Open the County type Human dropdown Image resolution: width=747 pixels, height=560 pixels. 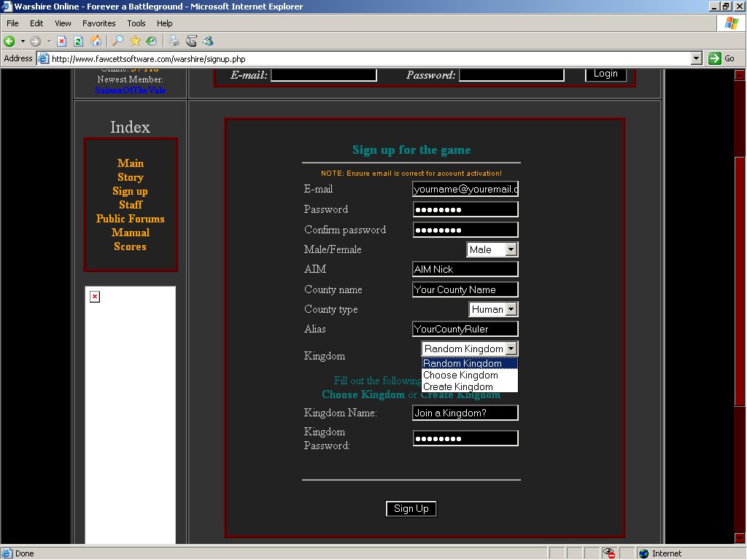pos(511,309)
